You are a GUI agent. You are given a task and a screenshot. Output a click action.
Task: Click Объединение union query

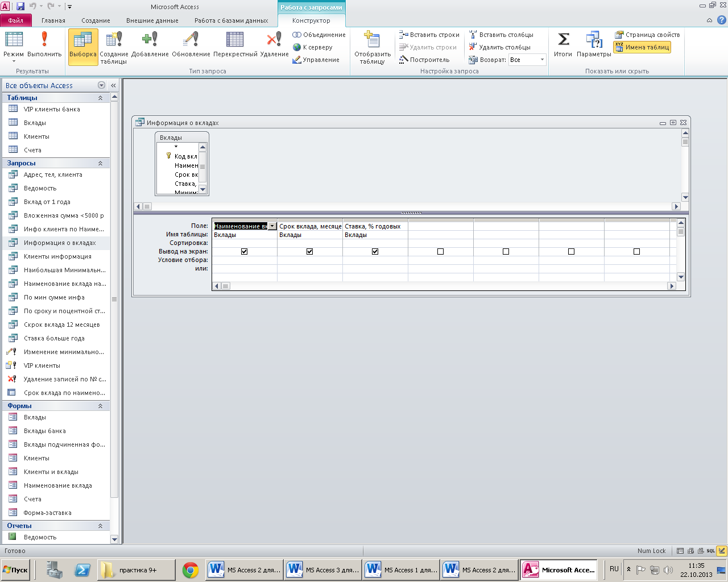click(x=319, y=35)
